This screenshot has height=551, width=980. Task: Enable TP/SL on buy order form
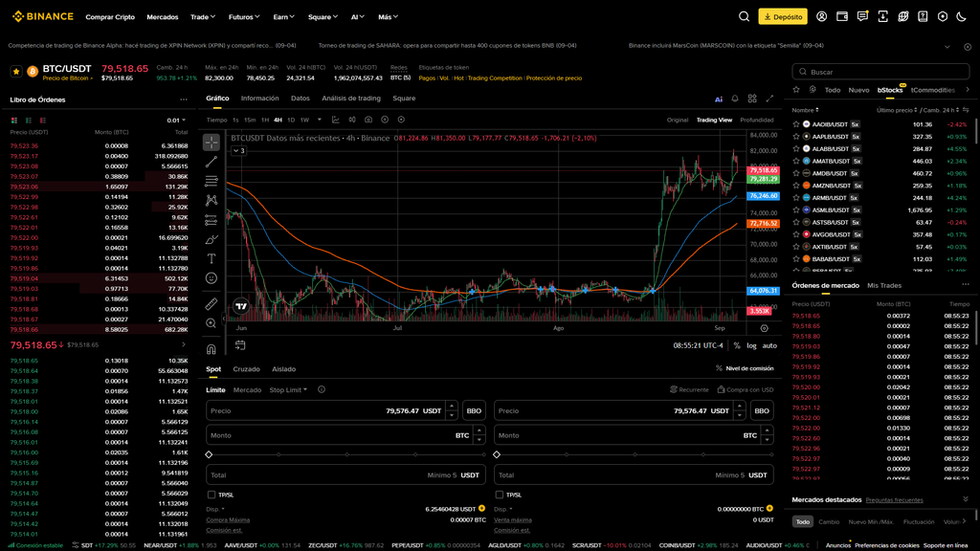tap(212, 495)
